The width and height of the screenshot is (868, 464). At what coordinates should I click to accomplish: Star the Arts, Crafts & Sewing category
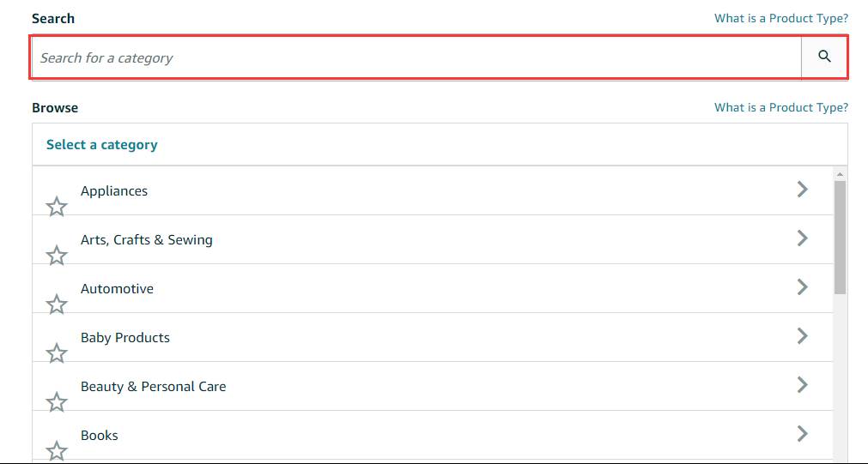(57, 256)
